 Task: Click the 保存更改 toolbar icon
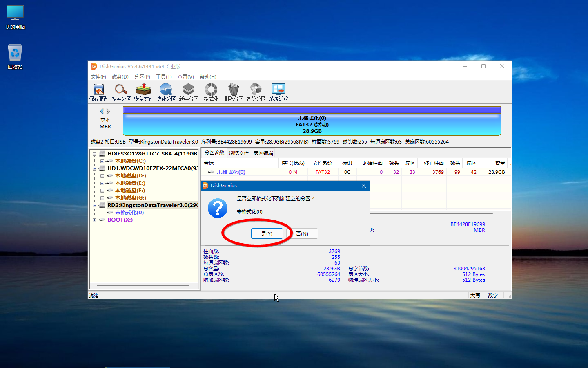pyautogui.click(x=99, y=92)
